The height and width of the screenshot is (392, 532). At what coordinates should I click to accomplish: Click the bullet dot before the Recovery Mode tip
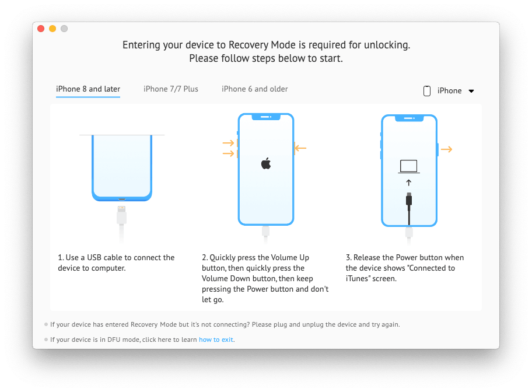(45, 324)
